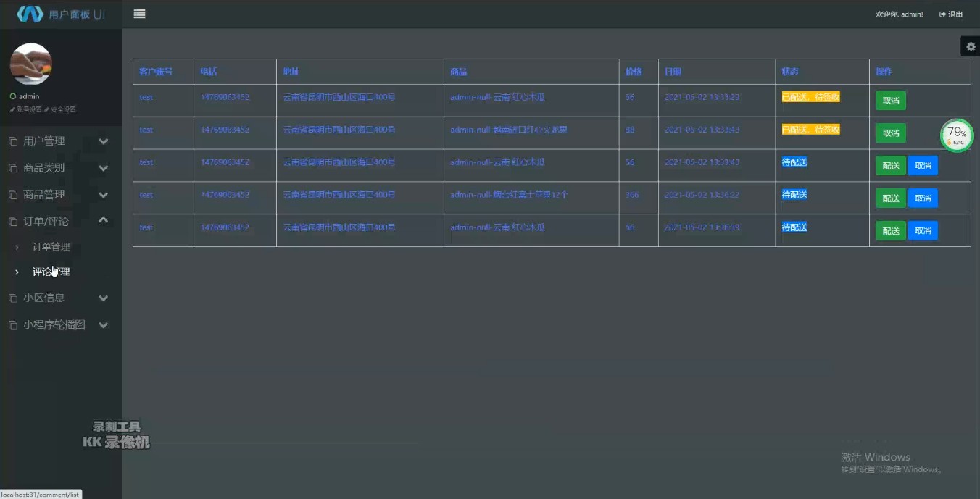Open the settings gear panel
The width and height of the screenshot is (980, 499).
point(971,46)
